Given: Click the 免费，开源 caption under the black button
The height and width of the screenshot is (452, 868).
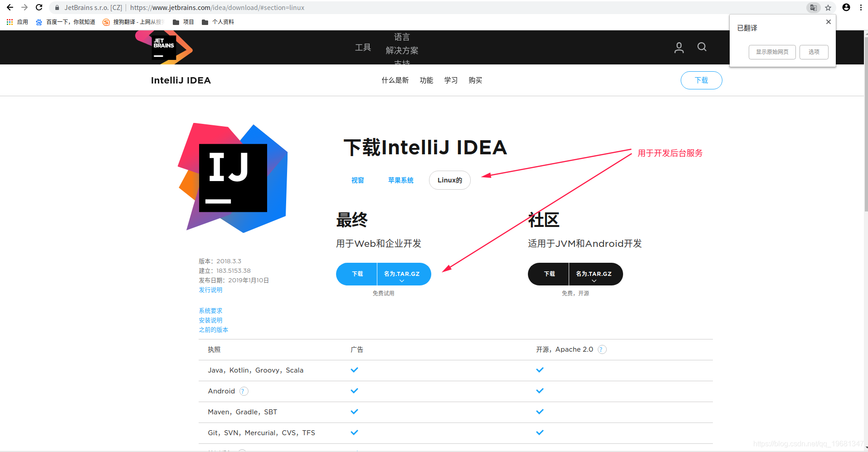Looking at the screenshot, I should click(x=575, y=294).
